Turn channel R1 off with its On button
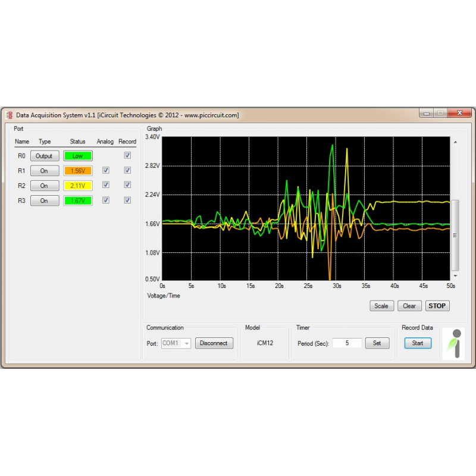The height and width of the screenshot is (476, 476). 44,170
